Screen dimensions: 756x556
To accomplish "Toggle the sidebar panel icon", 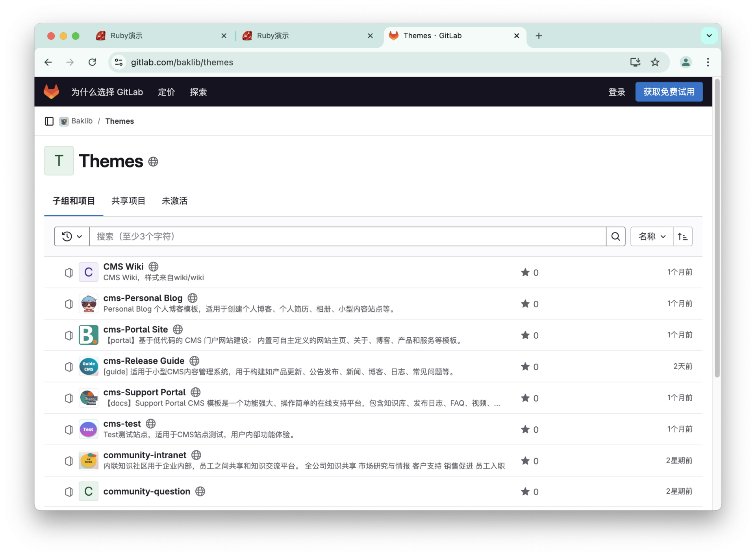I will [x=49, y=121].
